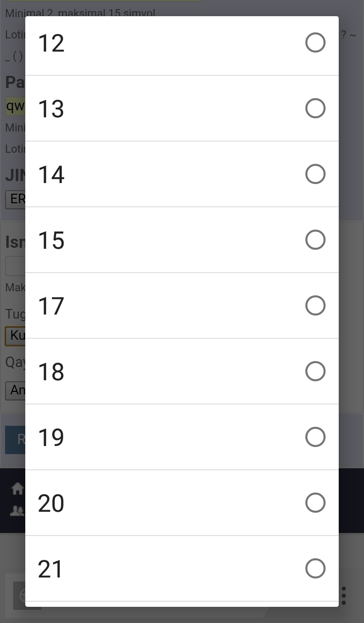Tap the dimmed home icon

pos(17,488)
